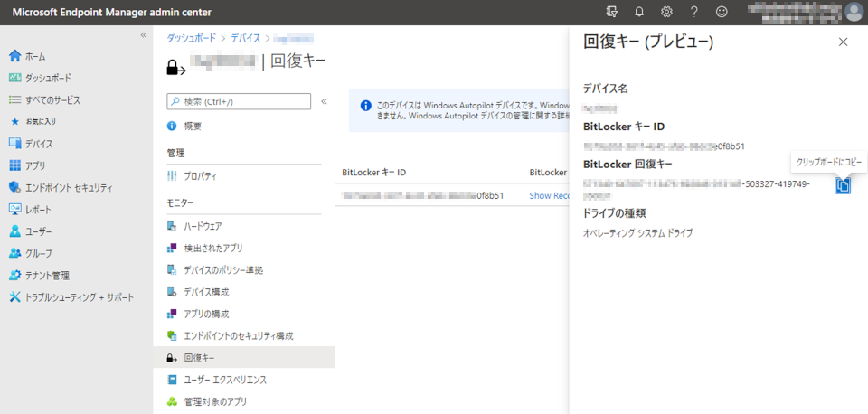868x414 pixels.
Task: Click the Microsoft Endpoint Manager admin center title
Action: pos(112,12)
